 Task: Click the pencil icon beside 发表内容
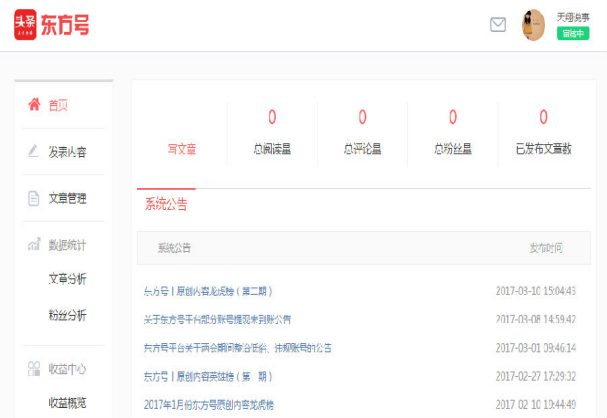pyautogui.click(x=33, y=151)
